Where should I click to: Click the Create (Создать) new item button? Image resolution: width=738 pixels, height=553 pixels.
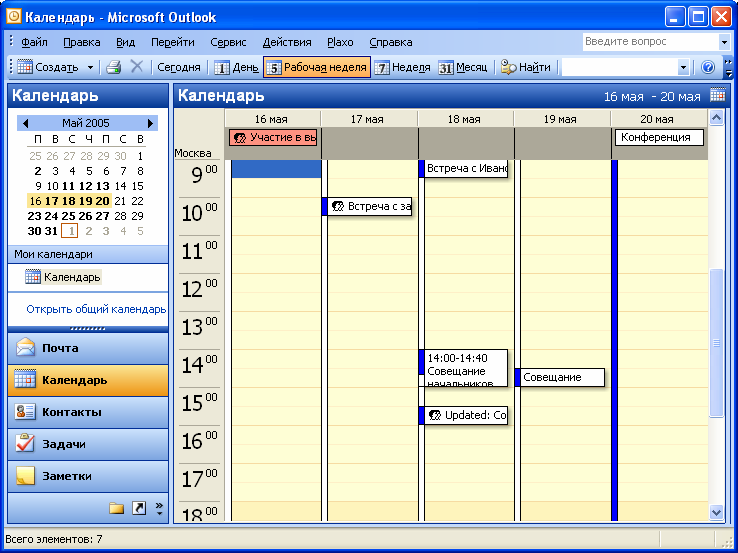(x=48, y=67)
